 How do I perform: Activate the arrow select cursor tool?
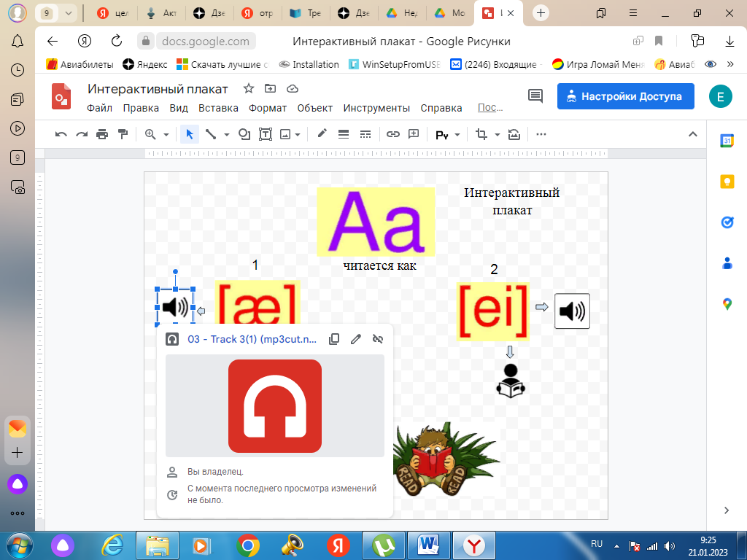pos(190,134)
